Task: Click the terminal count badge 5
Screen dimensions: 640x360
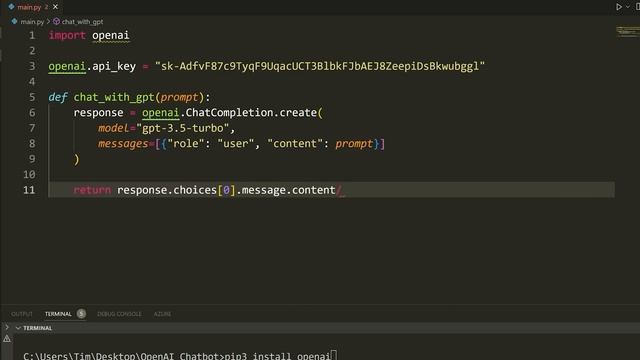Action: (x=81, y=313)
